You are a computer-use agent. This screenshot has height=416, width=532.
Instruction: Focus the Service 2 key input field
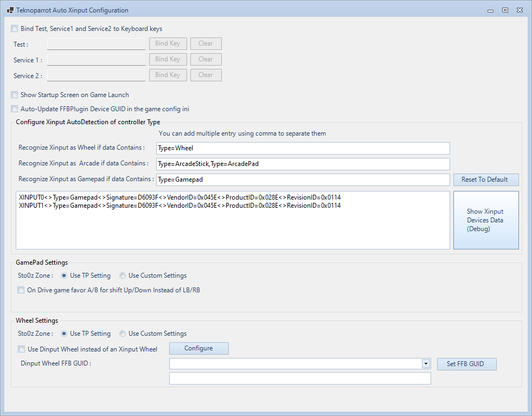(x=96, y=75)
